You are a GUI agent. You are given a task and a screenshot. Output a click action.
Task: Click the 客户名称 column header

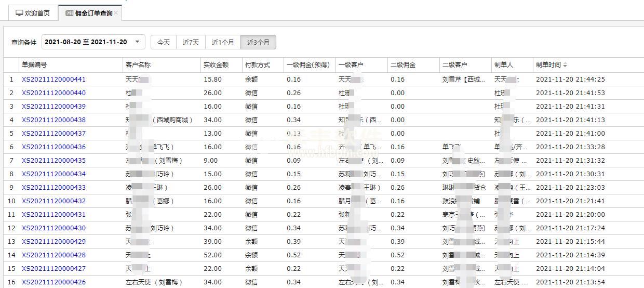[138, 65]
